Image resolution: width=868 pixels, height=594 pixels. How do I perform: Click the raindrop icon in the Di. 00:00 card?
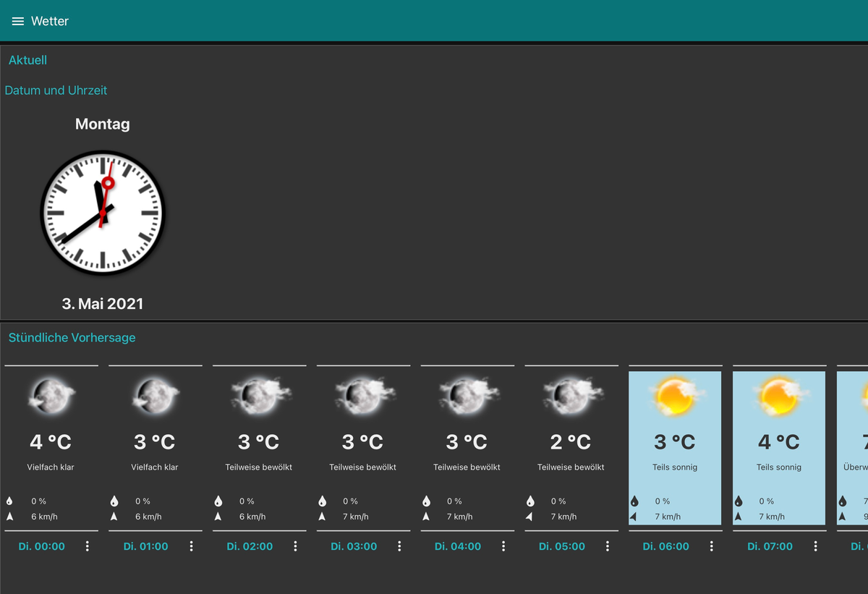pyautogui.click(x=9, y=501)
